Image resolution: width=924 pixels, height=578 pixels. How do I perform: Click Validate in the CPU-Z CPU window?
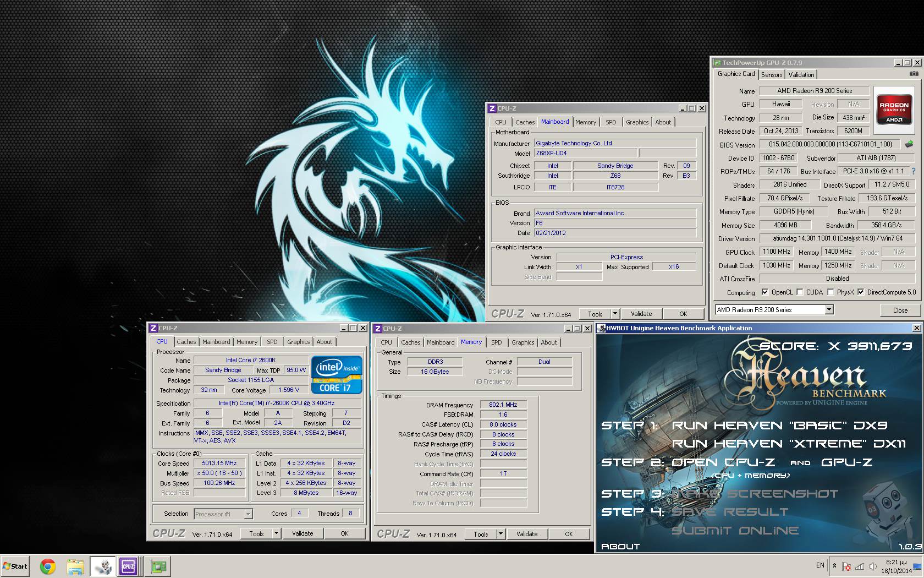(x=302, y=533)
